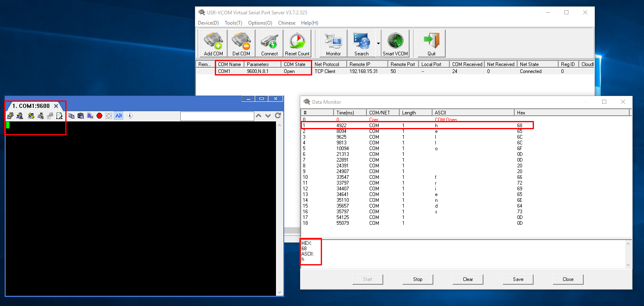Click the Quit door icon
644x306 pixels.
(431, 43)
